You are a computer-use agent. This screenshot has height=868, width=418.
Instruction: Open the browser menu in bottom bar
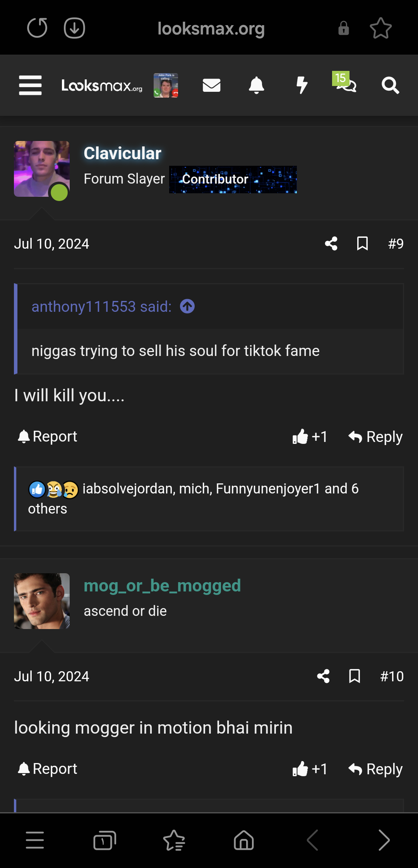click(35, 840)
